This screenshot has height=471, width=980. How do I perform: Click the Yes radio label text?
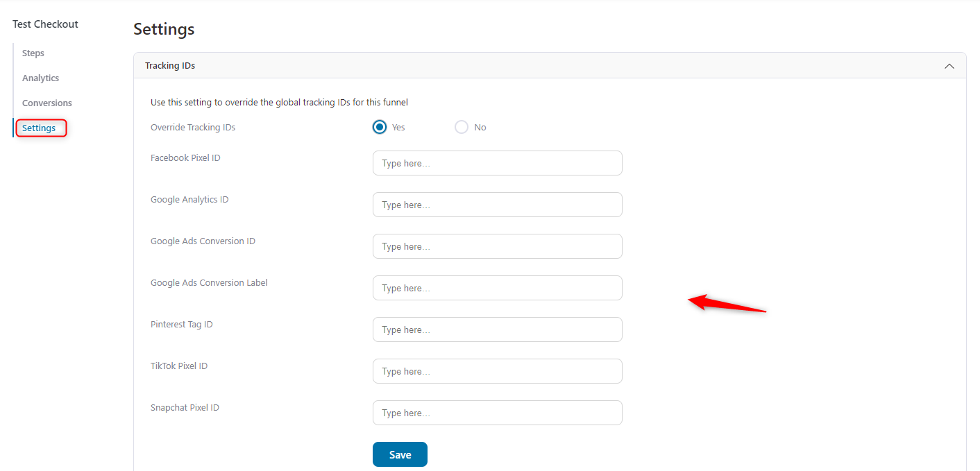(x=398, y=128)
